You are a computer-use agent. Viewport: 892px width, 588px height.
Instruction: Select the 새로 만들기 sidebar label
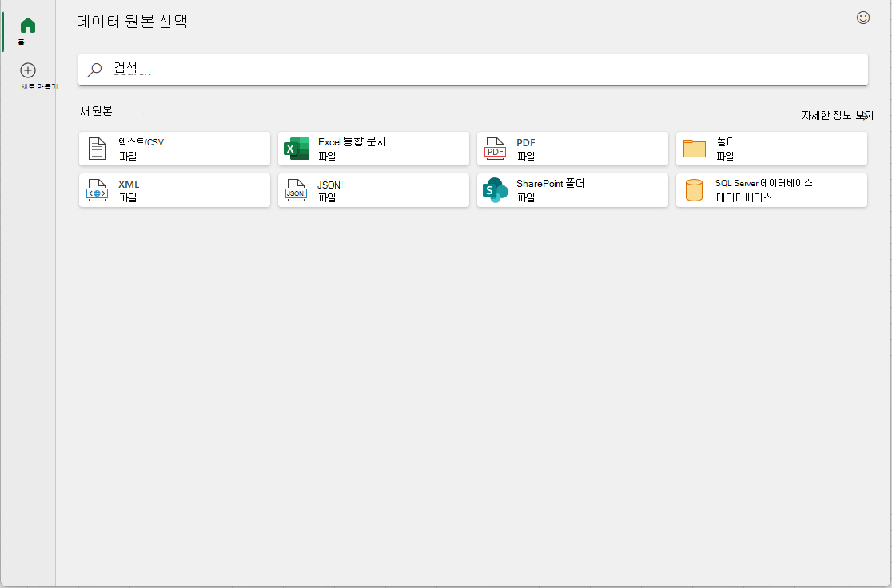coord(39,87)
